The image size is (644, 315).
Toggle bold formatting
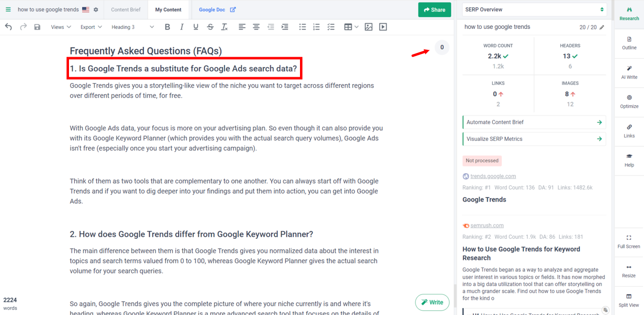coord(167,27)
